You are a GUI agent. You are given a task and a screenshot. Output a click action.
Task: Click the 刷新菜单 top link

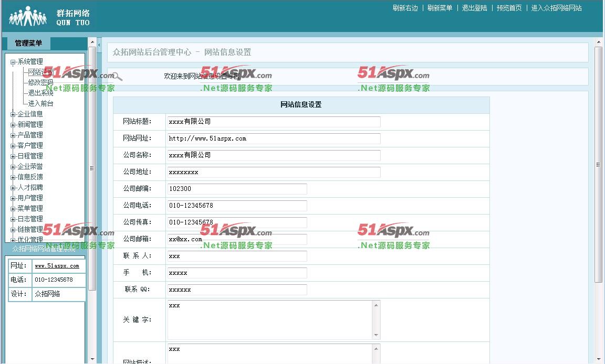[440, 8]
